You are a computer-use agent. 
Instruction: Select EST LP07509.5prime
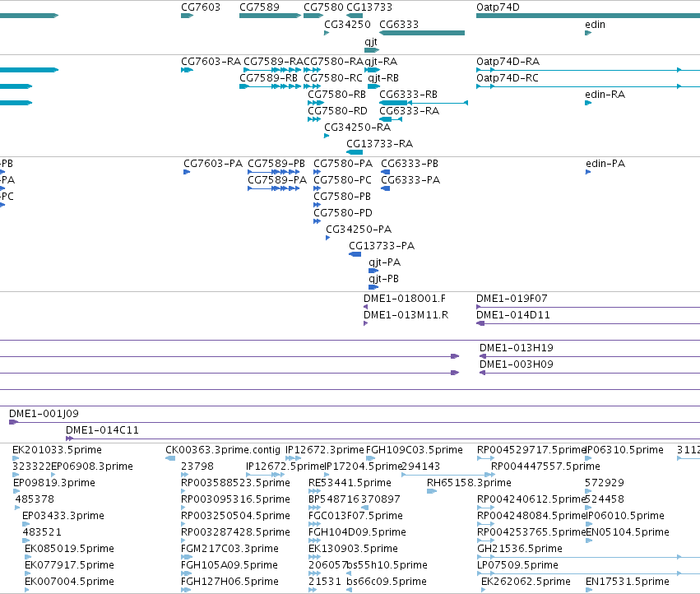tap(517, 565)
